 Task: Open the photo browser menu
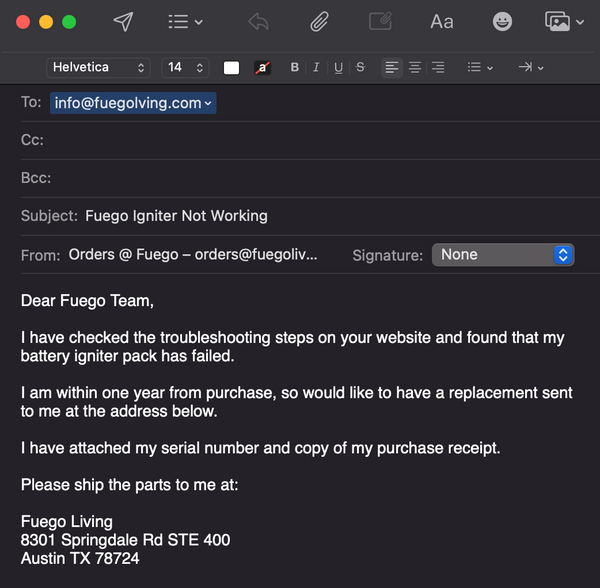pos(564,22)
